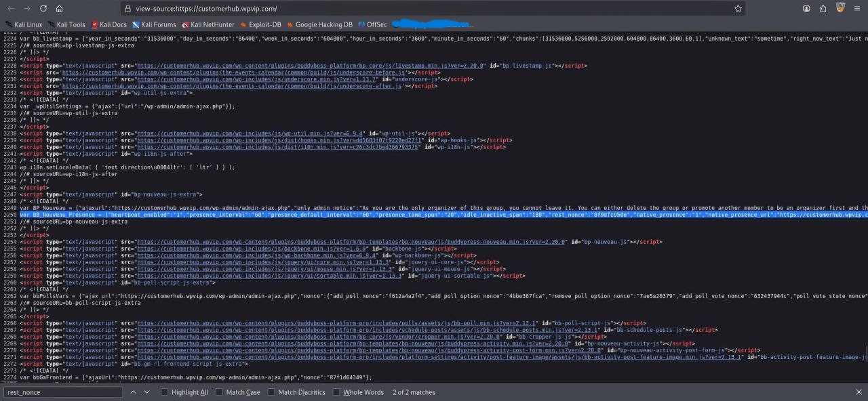Viewport: 868px width, 401px height.
Task: Enable Match Diacritics in find bar
Action: point(271,392)
